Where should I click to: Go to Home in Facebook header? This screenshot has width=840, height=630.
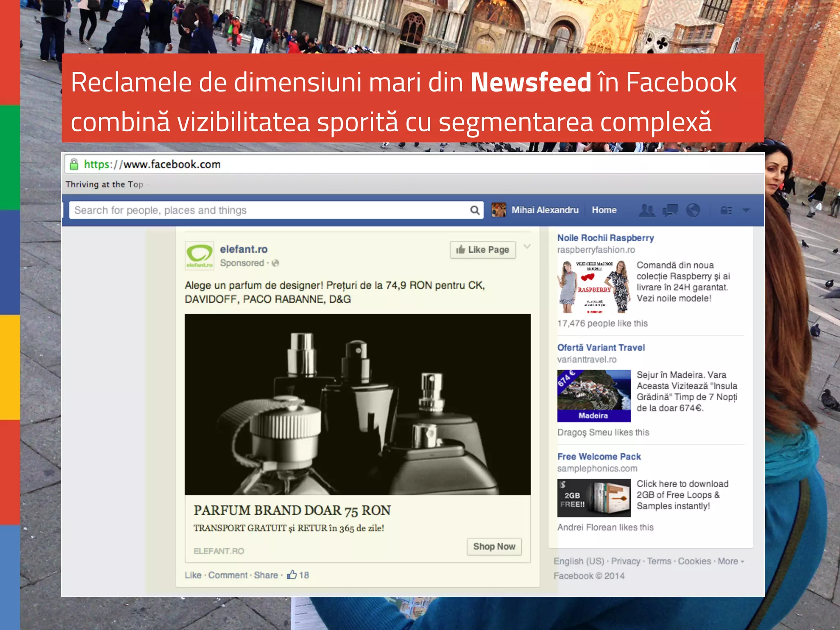[x=604, y=210]
